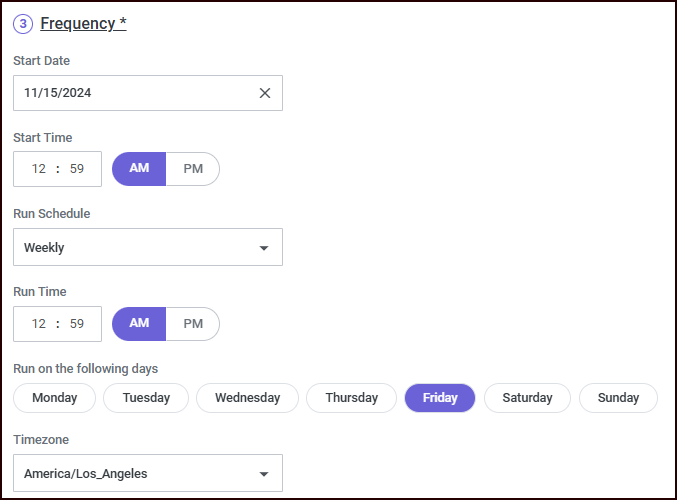Clear the Start Date with the X icon
Viewport: 677px width, 500px height.
point(265,93)
